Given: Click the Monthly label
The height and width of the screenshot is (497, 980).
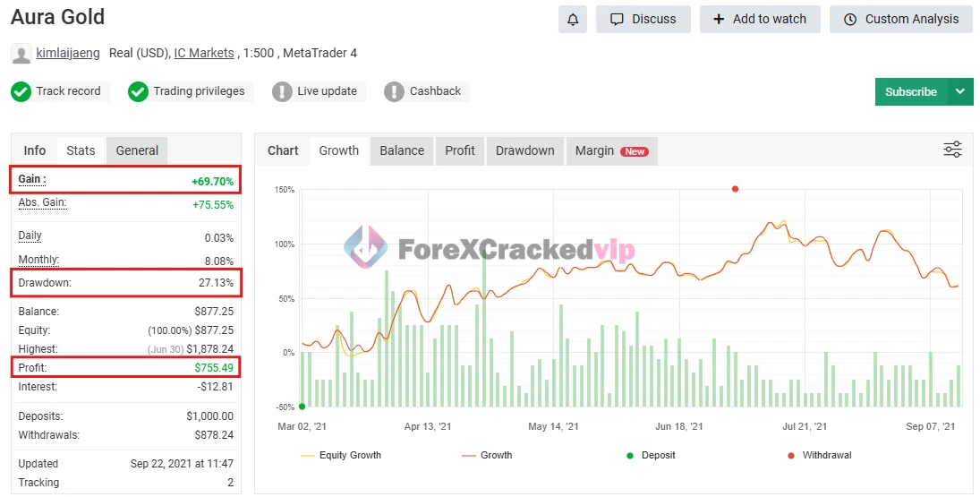Looking at the screenshot, I should tap(38, 260).
